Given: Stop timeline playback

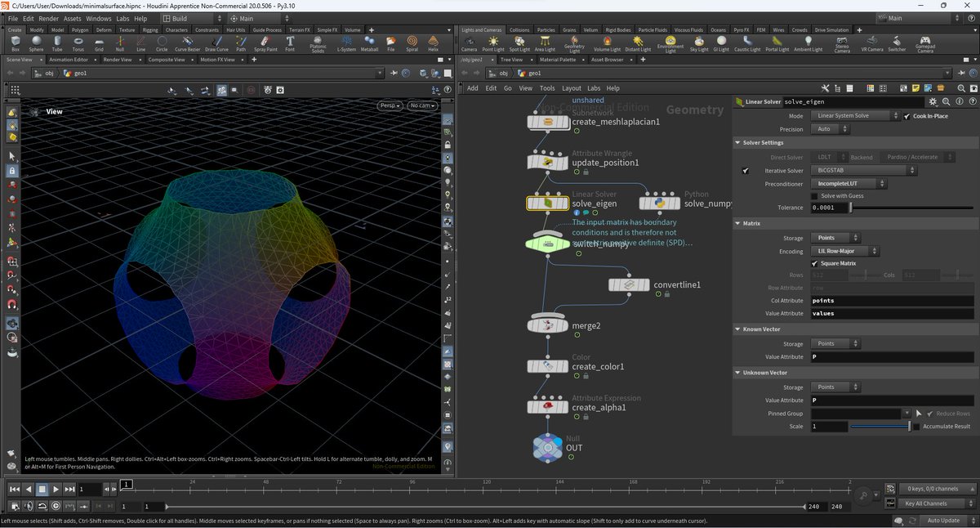Looking at the screenshot, I should (x=42, y=489).
